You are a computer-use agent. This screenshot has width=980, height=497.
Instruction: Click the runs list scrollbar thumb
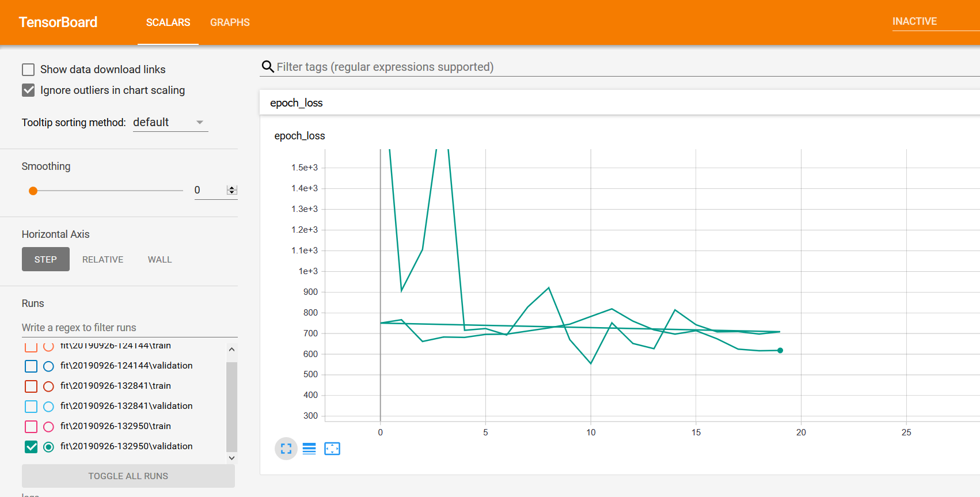(x=231, y=407)
